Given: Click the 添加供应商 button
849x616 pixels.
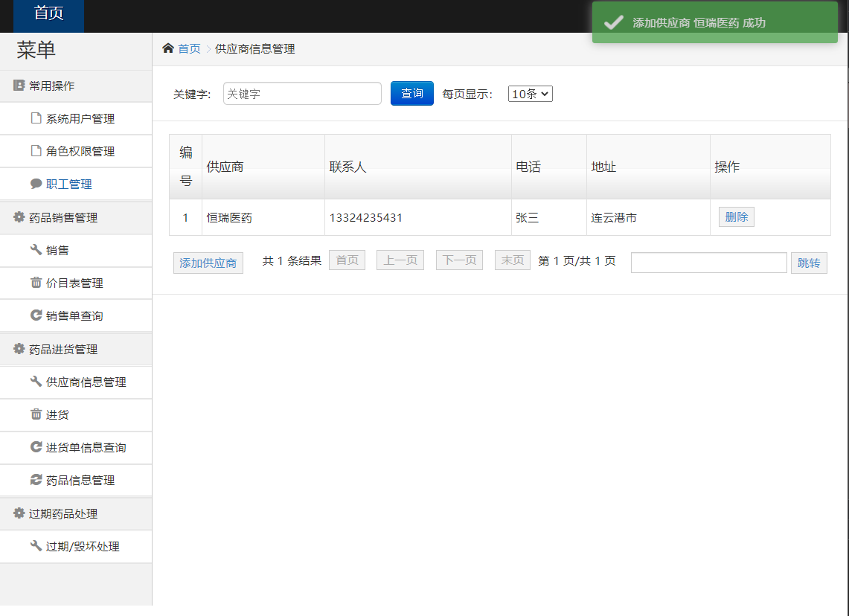Looking at the screenshot, I should click(208, 263).
